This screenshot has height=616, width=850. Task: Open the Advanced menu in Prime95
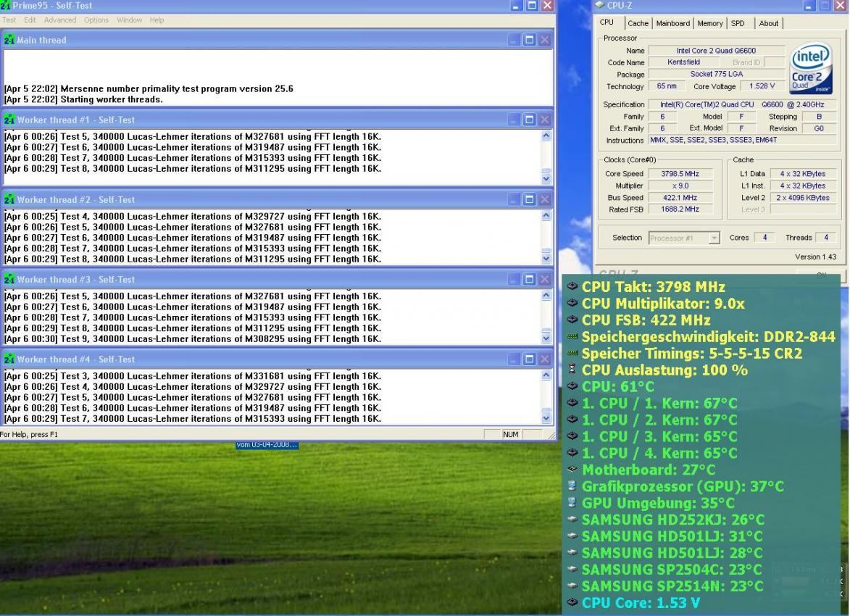click(x=60, y=20)
